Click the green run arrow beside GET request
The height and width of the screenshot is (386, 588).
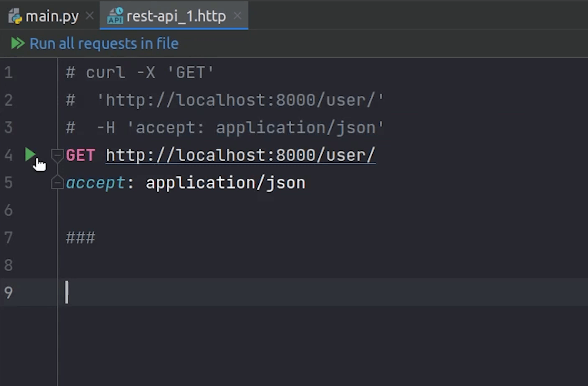tap(30, 155)
